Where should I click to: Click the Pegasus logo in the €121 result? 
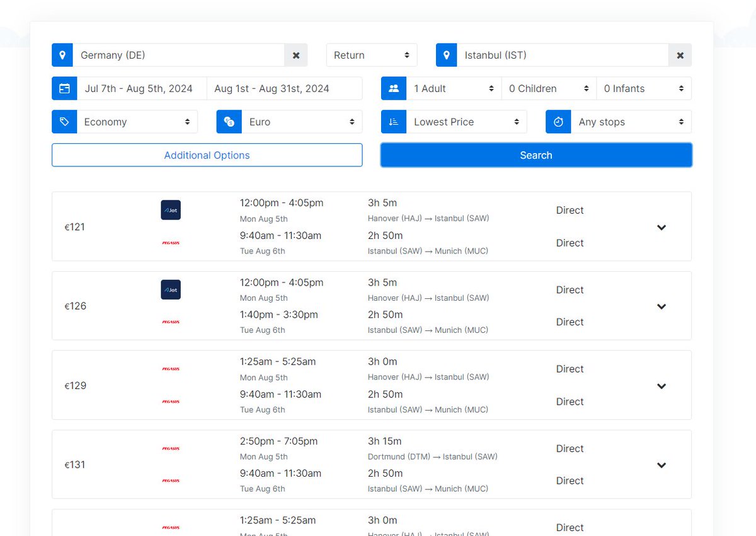pos(171,243)
